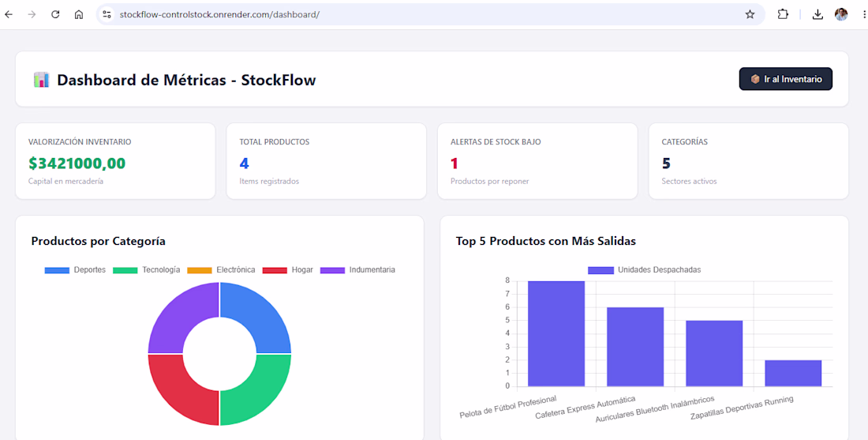The image size is (868, 440).
Task: Click the Dashboard de Métricas - StockFlow title
Action: pos(186,80)
